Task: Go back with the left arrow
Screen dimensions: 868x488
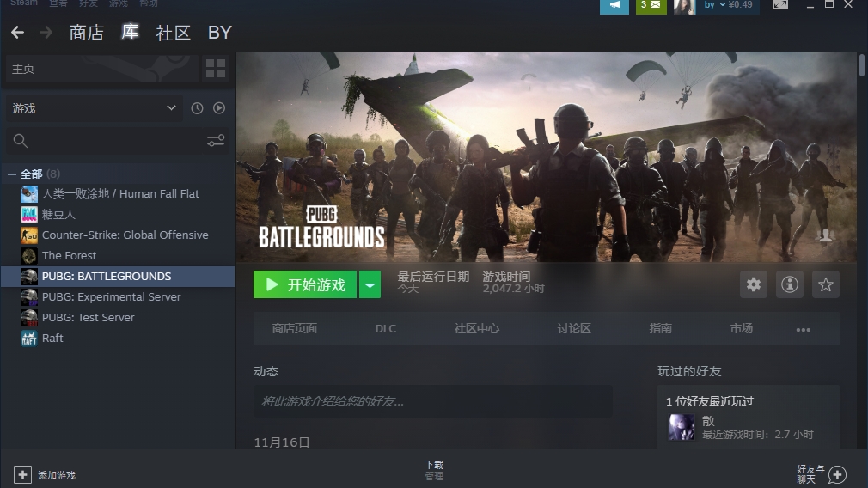Action: (18, 33)
